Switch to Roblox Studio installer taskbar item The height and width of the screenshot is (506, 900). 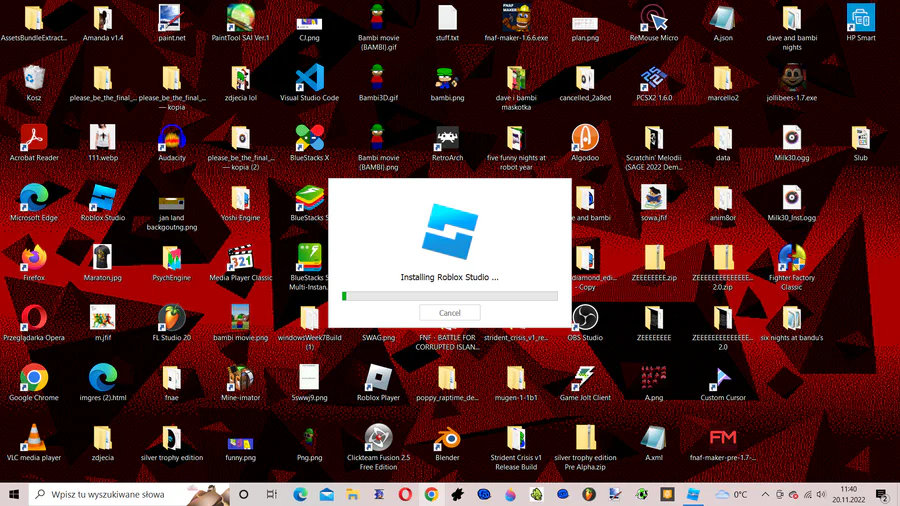(693, 494)
